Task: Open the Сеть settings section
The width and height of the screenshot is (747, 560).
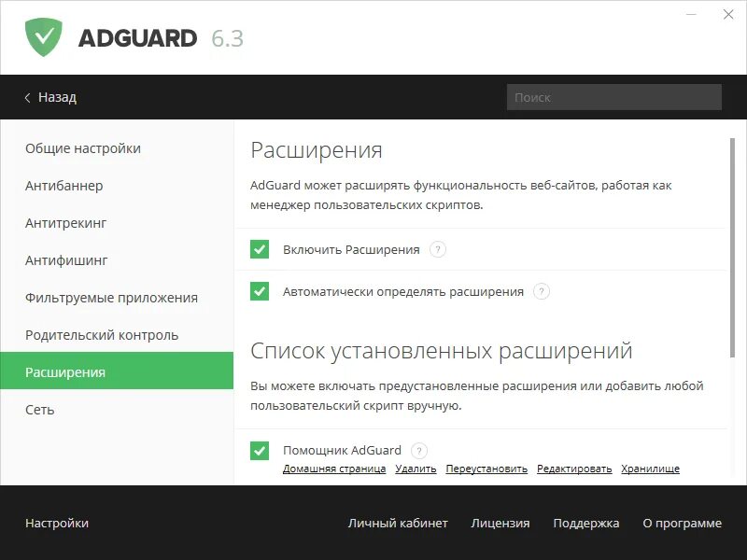Action: (x=117, y=410)
